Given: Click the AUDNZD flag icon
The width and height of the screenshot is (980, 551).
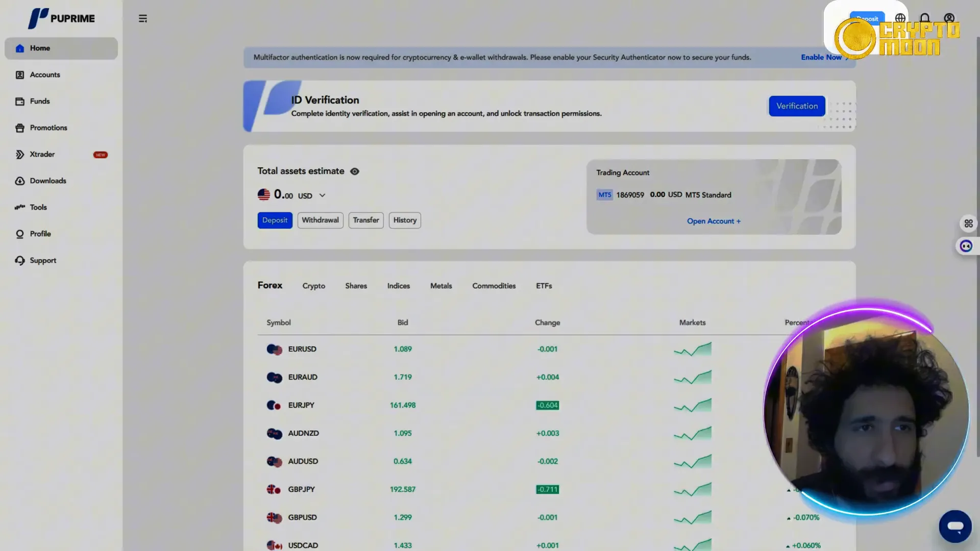Looking at the screenshot, I should 274,434.
